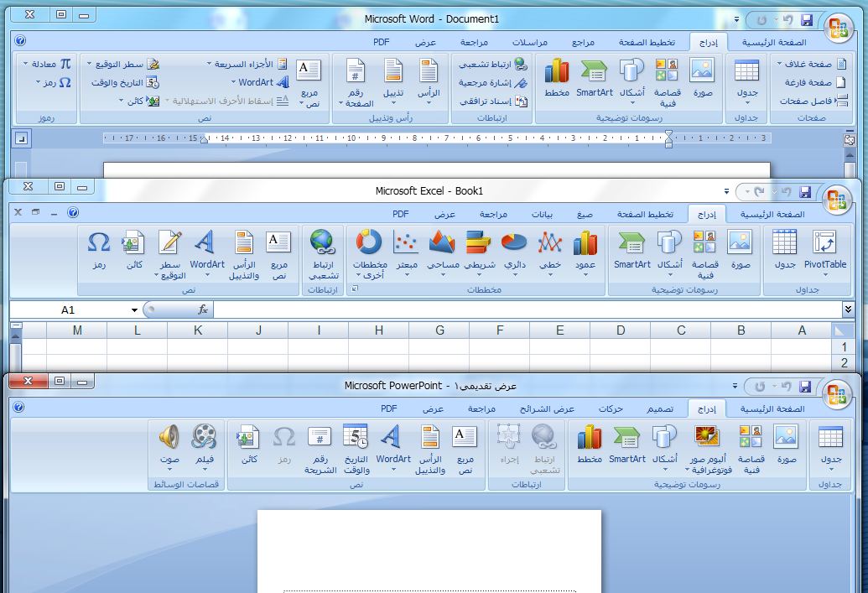The height and width of the screenshot is (593, 868).
Task: Insert مخطط chart in Word
Action: [x=557, y=79]
